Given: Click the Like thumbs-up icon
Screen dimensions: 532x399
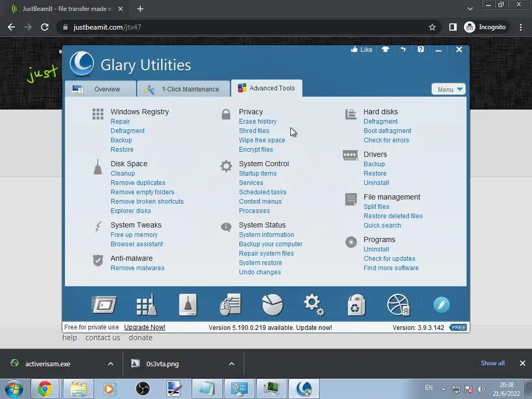Looking at the screenshot, I should coord(354,49).
